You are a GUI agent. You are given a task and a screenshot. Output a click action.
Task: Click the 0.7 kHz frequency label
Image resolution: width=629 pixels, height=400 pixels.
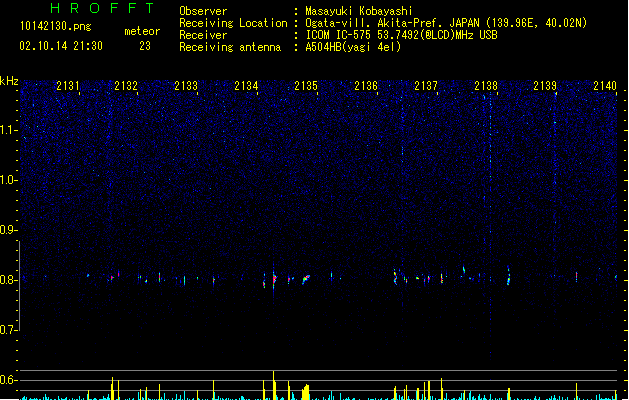(x=8, y=330)
